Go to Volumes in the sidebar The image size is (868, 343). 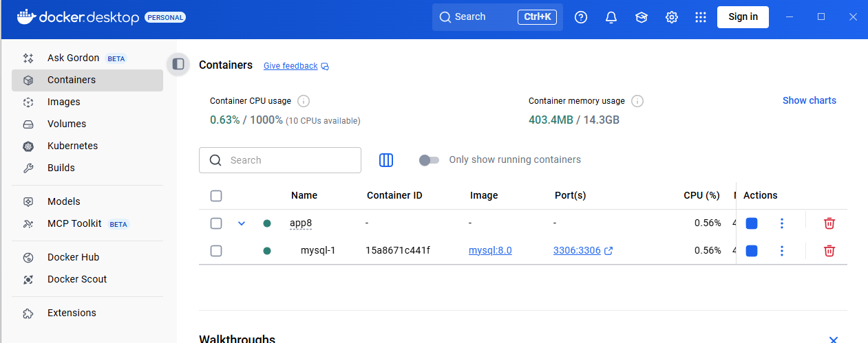tap(87, 124)
